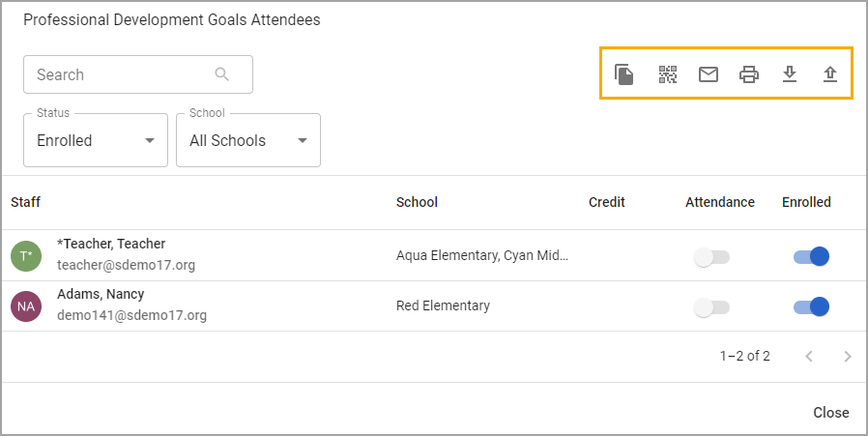This screenshot has height=436, width=868.
Task: Go to previous page chevron
Action: pos(809,356)
